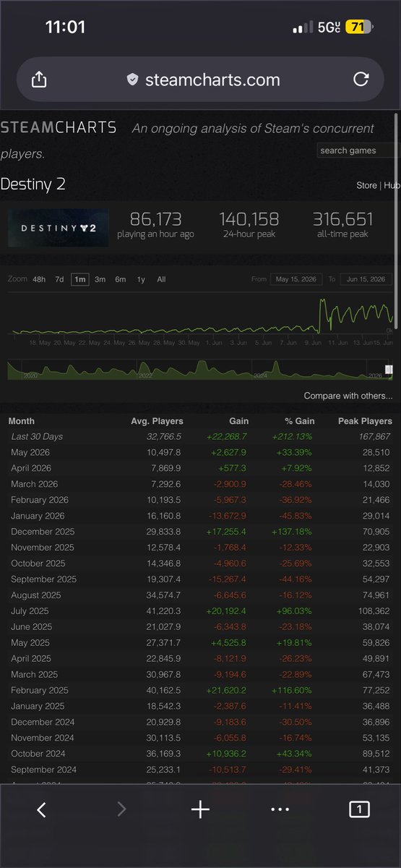The image size is (401, 868).
Task: Open the Store link
Action: click(366, 185)
